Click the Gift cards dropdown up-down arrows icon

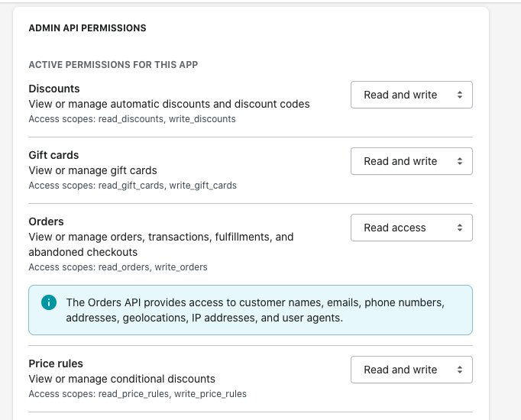click(x=460, y=161)
